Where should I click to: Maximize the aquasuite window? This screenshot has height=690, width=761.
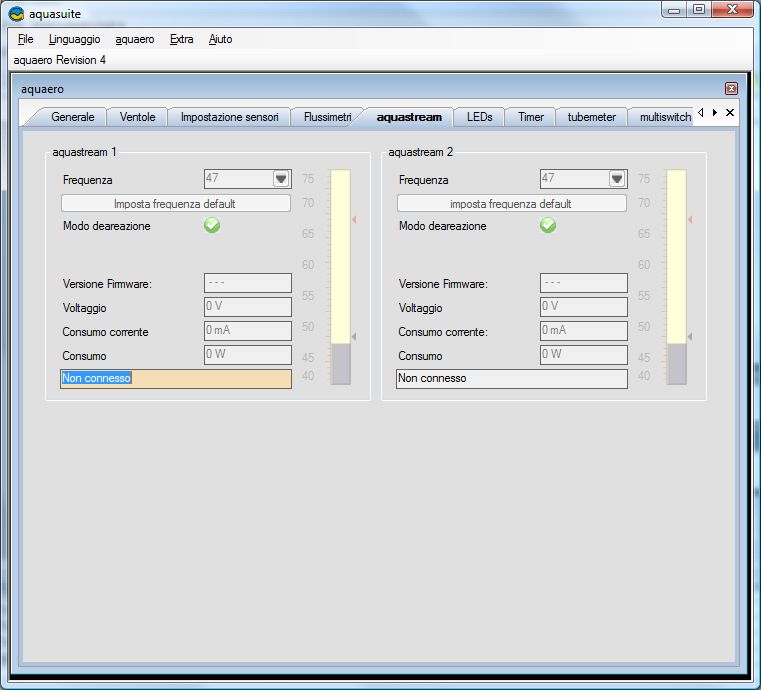[698, 10]
